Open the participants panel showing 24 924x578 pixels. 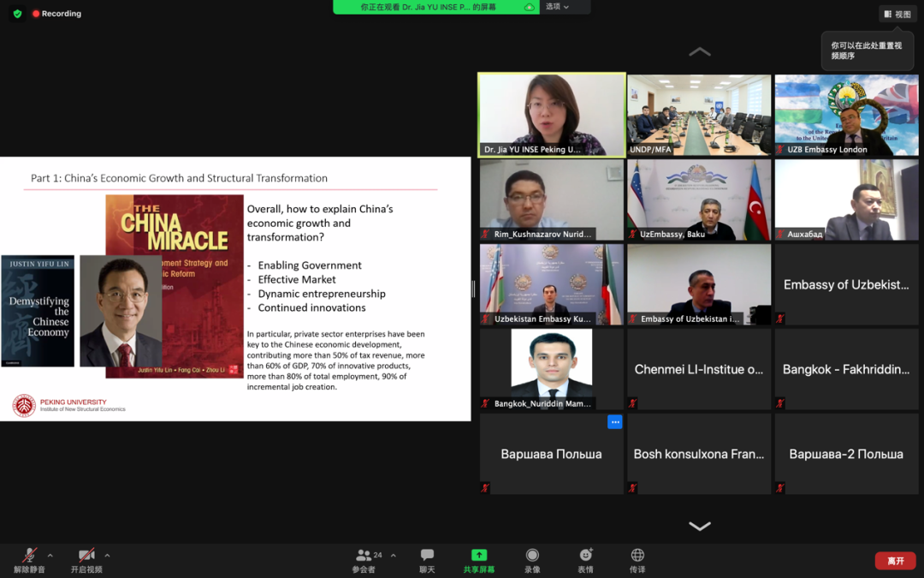(368, 560)
